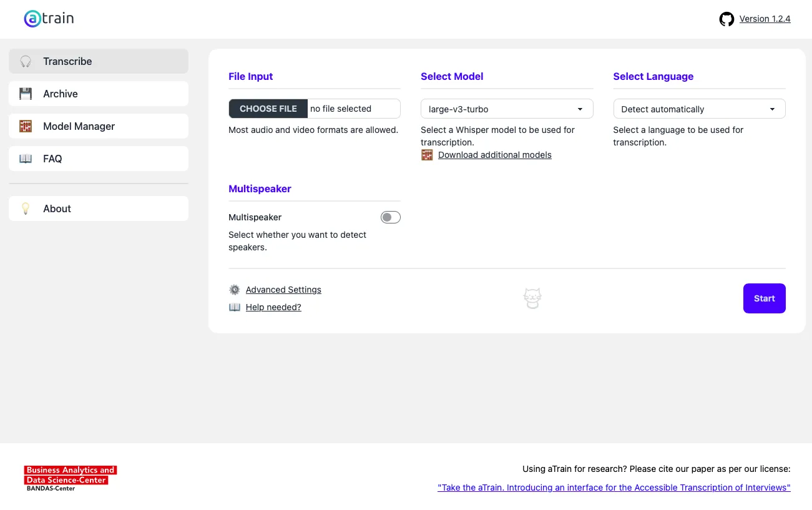Click the floppy disk Archive icon

click(26, 94)
